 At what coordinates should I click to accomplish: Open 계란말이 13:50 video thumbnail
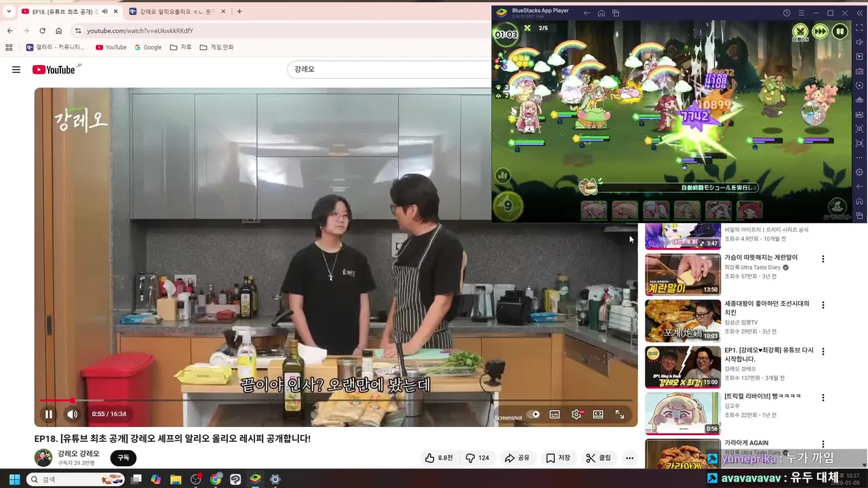coord(683,274)
